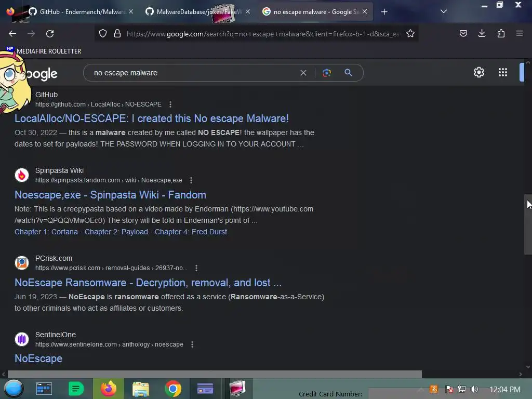Open the purple card app in taskbar
Screen dimensions: 532x399
click(205, 389)
